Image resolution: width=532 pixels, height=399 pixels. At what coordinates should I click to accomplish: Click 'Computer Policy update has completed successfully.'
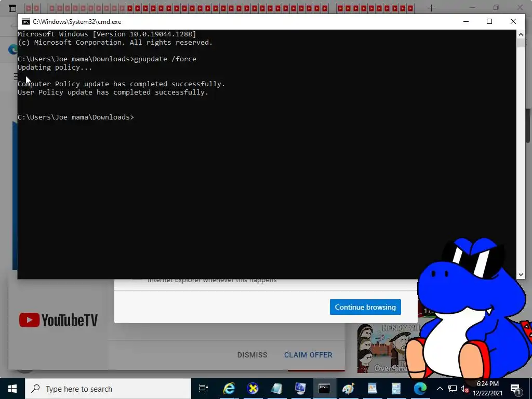click(x=122, y=84)
